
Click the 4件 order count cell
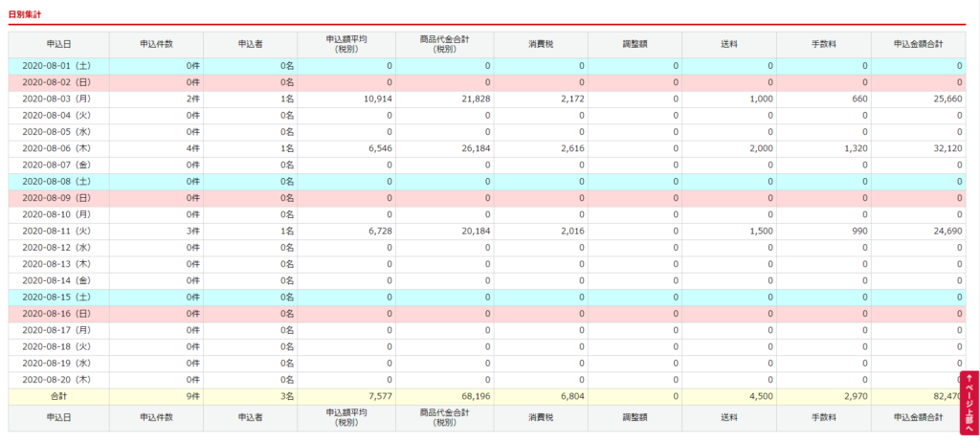(x=156, y=148)
